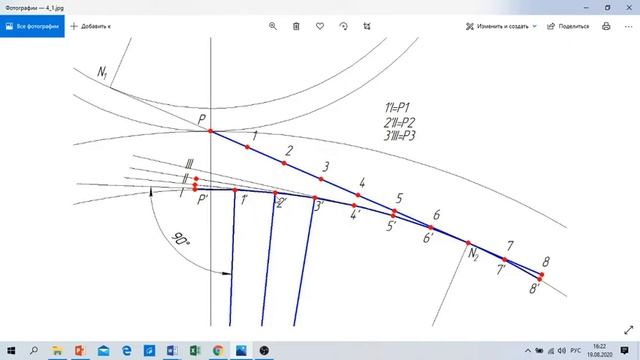Image resolution: width=640 pixels, height=360 pixels.
Task: Open Mail app from the taskbar
Action: coord(103,351)
